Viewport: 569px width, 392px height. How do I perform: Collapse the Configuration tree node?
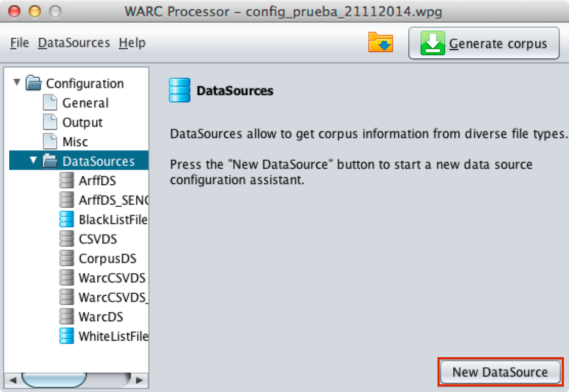[17, 82]
